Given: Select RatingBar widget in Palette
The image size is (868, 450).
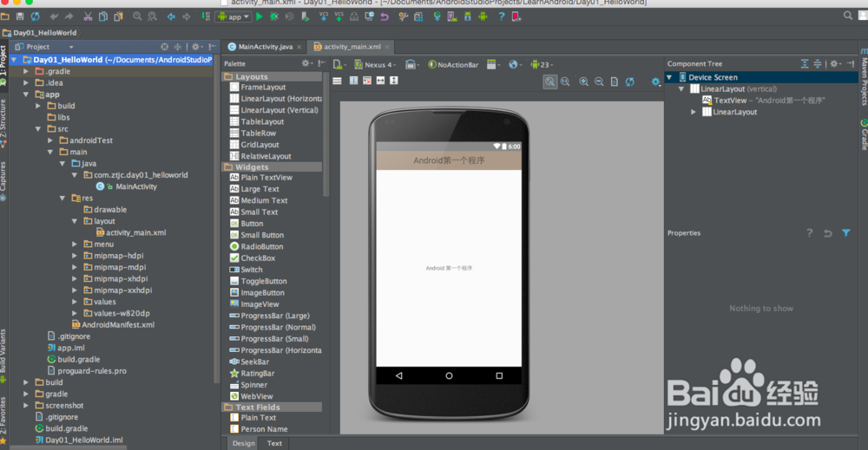Looking at the screenshot, I should coord(258,374).
